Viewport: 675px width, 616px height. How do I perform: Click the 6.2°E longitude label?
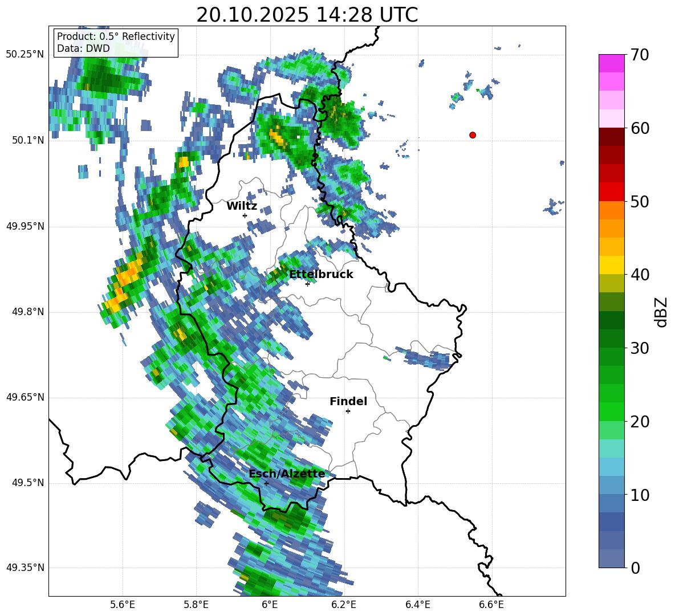[344, 605]
